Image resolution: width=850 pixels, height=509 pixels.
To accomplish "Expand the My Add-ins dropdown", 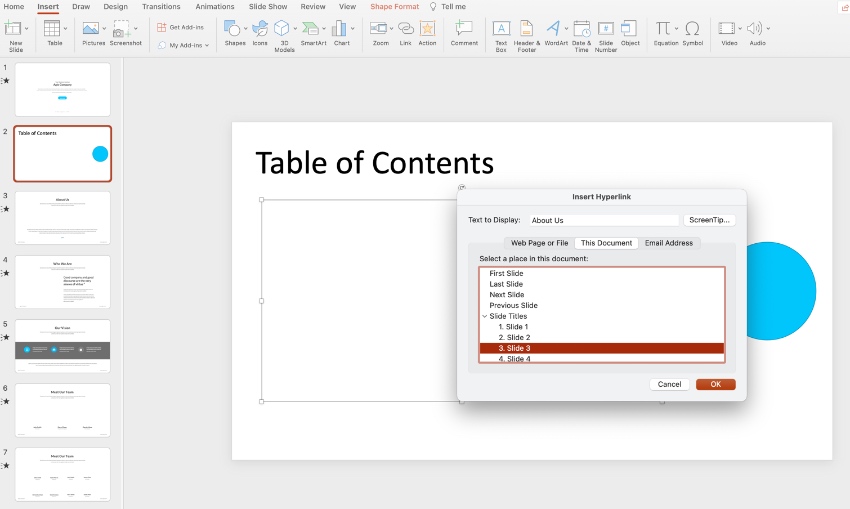I will 207,45.
